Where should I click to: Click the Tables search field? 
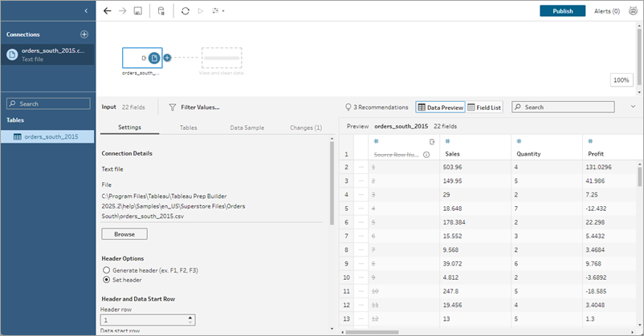tap(48, 103)
